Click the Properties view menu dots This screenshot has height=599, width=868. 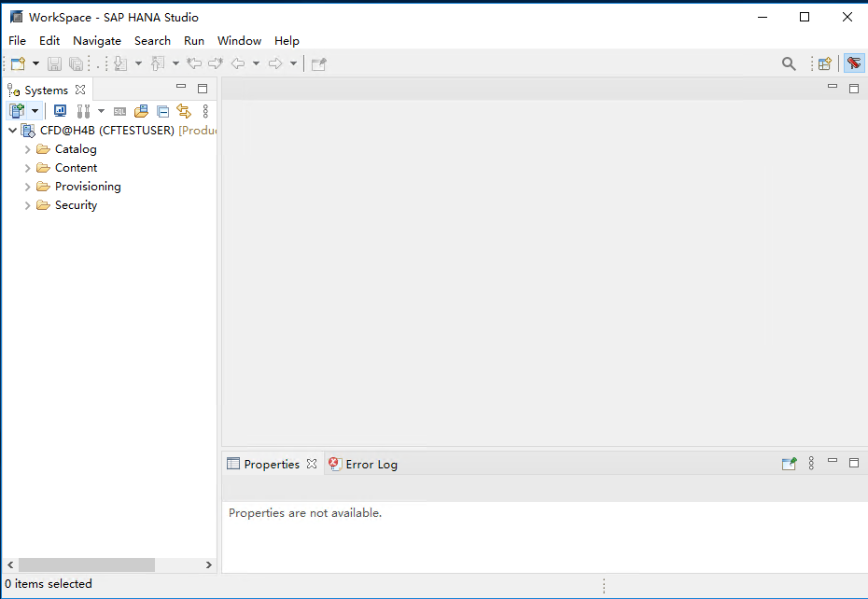810,463
